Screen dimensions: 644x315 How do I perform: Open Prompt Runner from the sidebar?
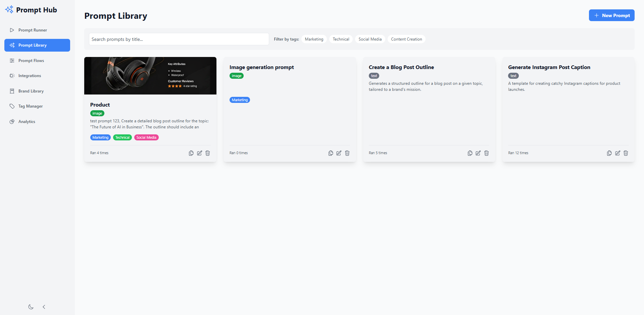33,30
